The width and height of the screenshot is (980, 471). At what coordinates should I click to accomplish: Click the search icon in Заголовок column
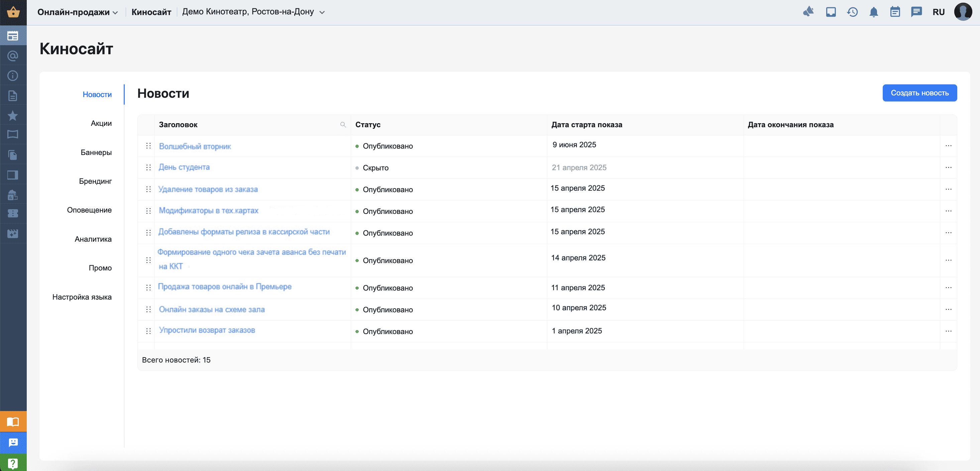[343, 125]
